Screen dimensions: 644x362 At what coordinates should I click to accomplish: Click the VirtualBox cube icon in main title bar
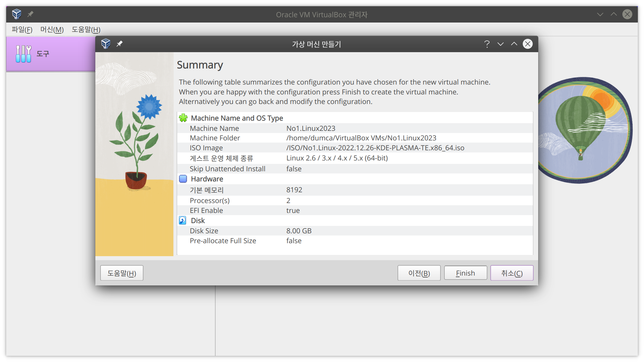coord(17,14)
